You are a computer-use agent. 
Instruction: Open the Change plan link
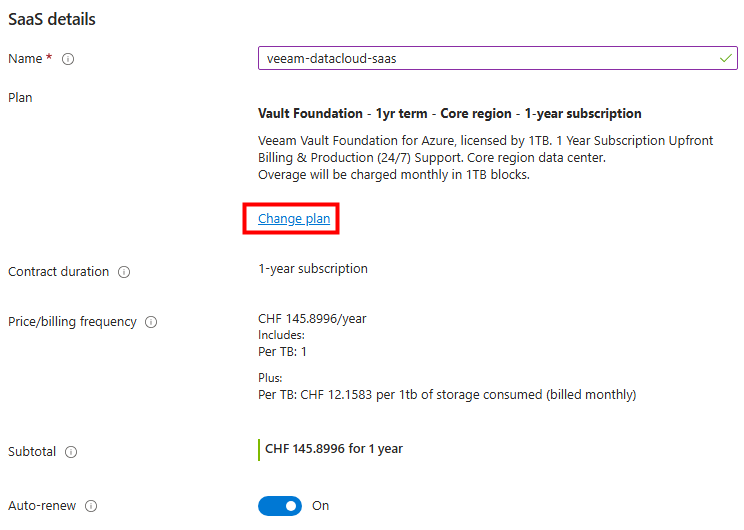(294, 219)
